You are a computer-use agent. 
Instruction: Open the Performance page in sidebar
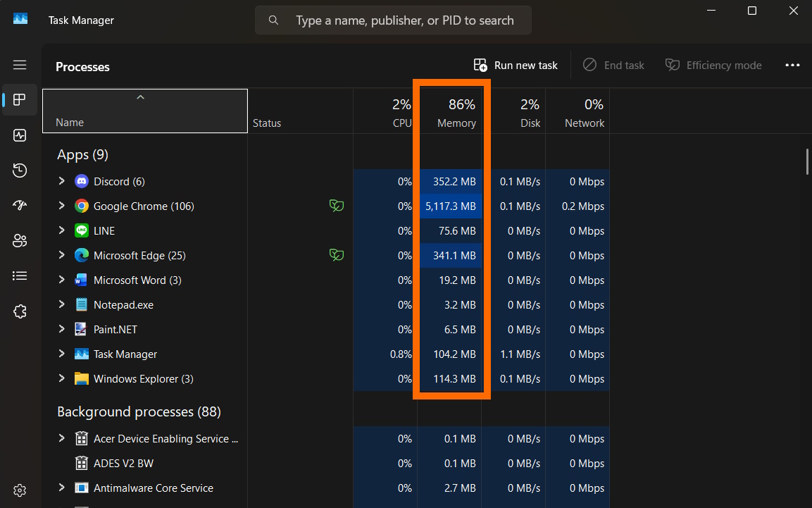point(20,135)
